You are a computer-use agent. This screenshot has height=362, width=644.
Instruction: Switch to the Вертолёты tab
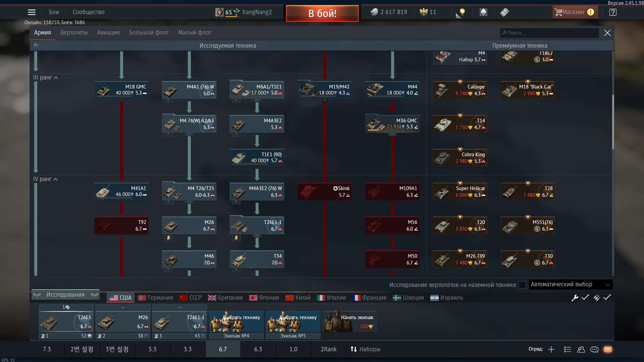click(74, 33)
